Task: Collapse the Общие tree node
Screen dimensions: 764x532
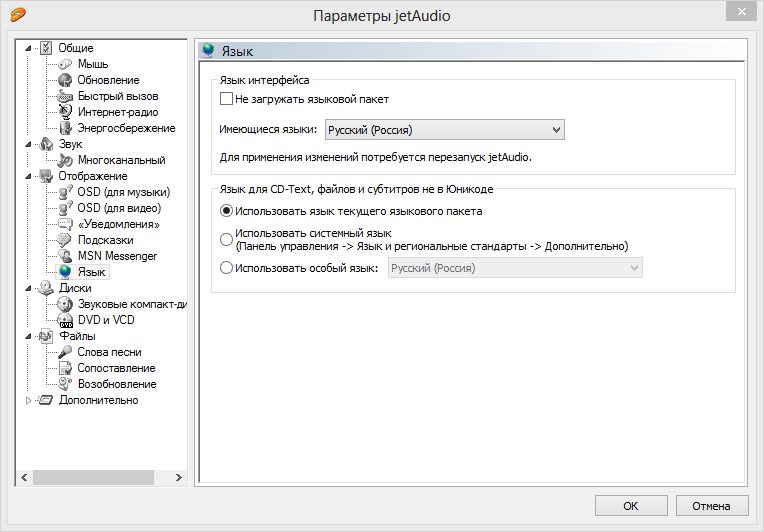Action: click(28, 48)
